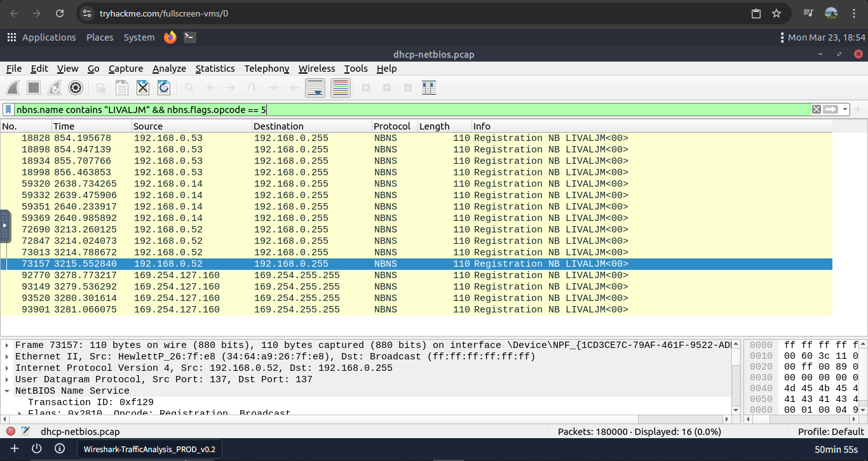This screenshot has height=461, width=868.
Task: Select packet number 92770 from 169.254.127.160
Action: click(416, 276)
